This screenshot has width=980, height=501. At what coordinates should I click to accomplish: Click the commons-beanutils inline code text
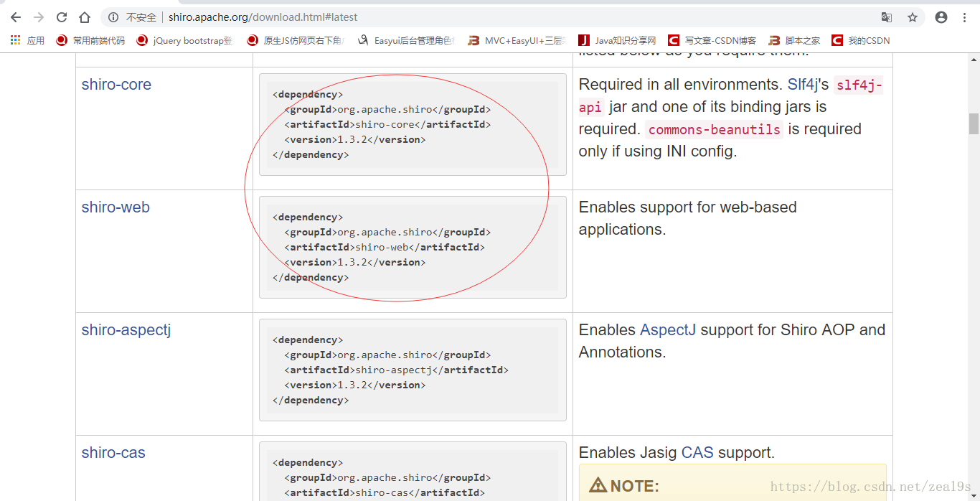coord(715,130)
